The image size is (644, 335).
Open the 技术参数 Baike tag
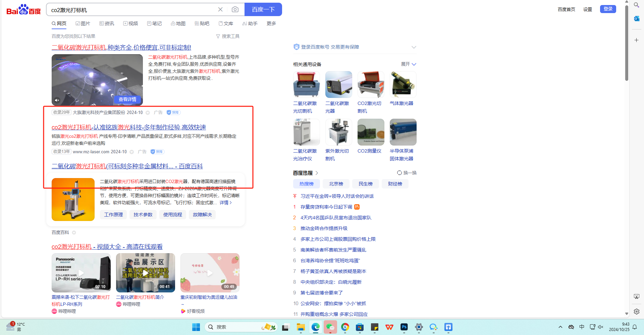[143, 215]
